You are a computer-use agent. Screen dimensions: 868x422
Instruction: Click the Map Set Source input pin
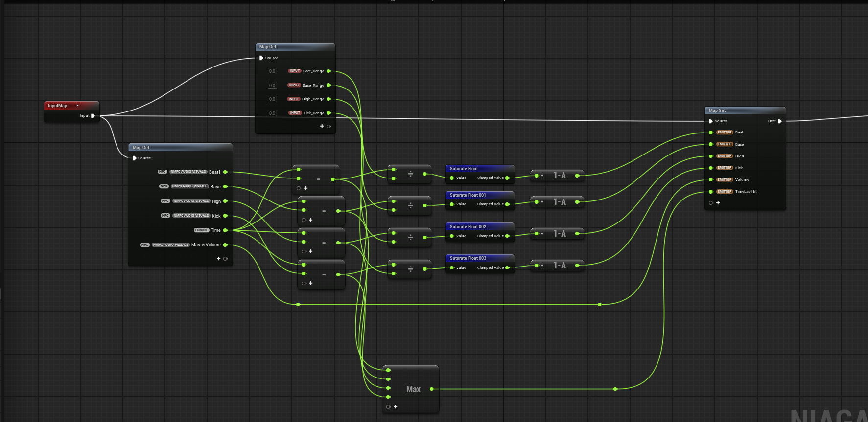711,121
